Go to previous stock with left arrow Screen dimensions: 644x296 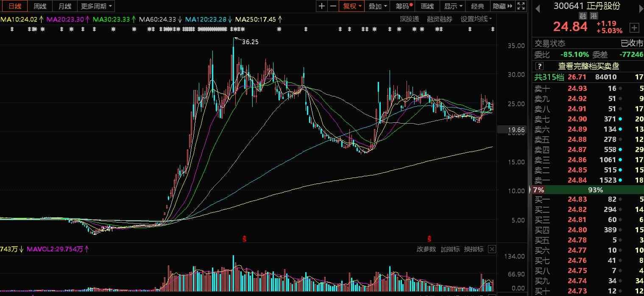[538, 8]
